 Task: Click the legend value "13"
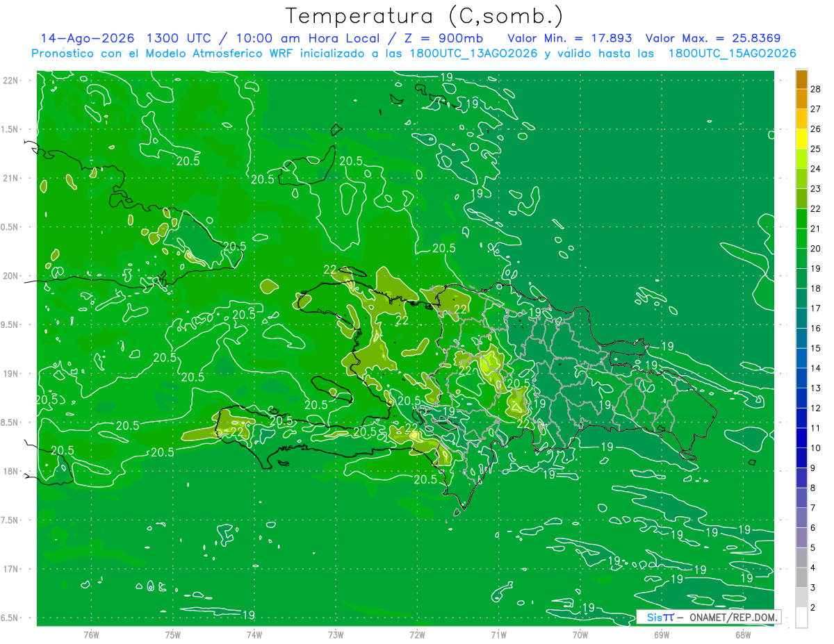(816, 388)
